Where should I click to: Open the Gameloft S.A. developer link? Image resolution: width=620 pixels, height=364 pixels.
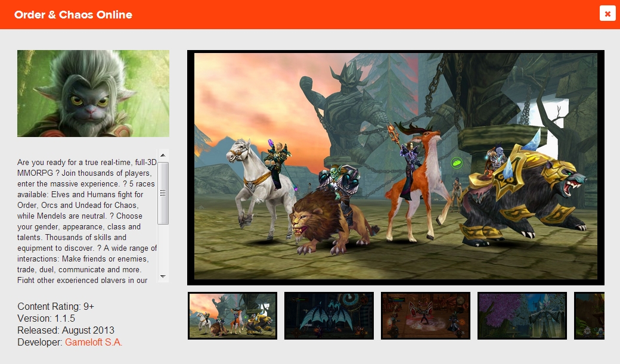(94, 342)
